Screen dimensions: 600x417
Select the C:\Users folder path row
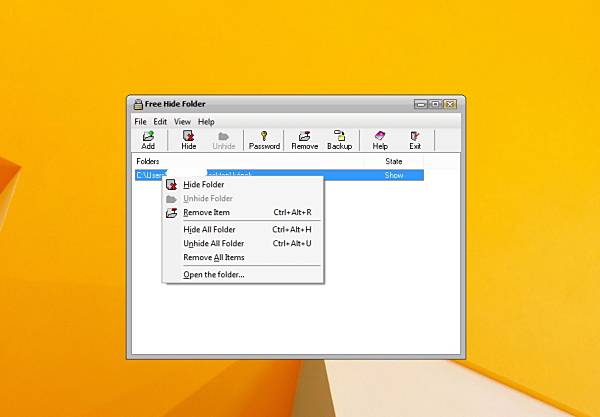(x=279, y=175)
